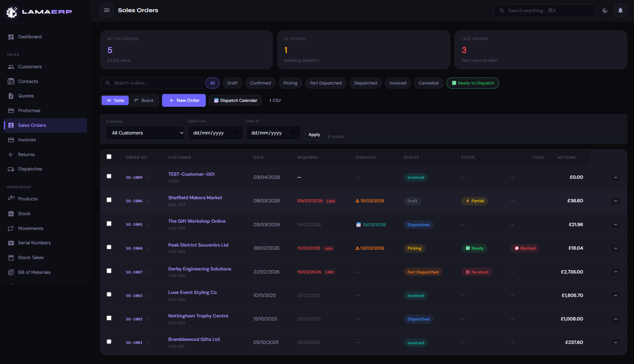Image resolution: width=634 pixels, height=364 pixels.
Task: Toggle dark mode moon icon
Action: click(x=605, y=11)
